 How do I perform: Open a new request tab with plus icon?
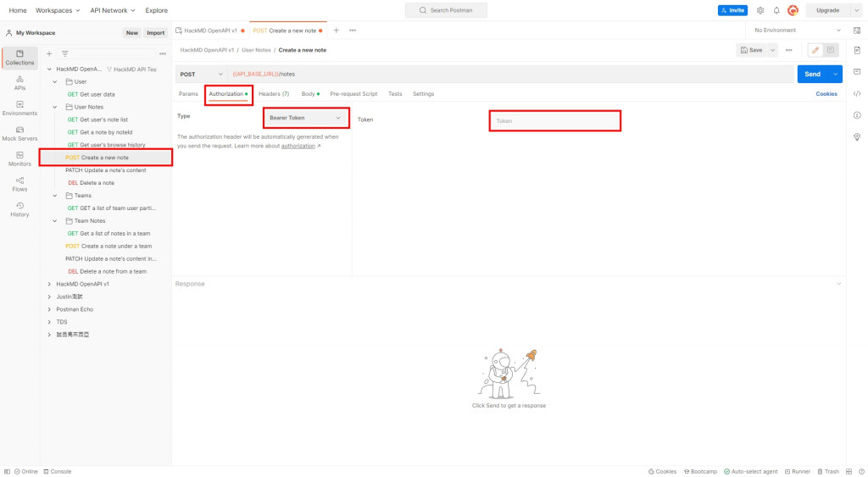pyautogui.click(x=336, y=31)
